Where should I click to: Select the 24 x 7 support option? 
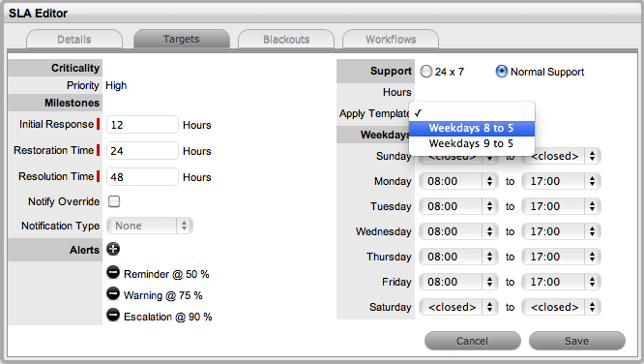click(x=426, y=72)
